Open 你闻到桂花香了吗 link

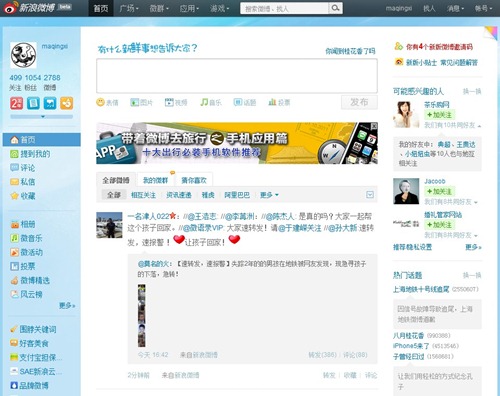[350, 51]
